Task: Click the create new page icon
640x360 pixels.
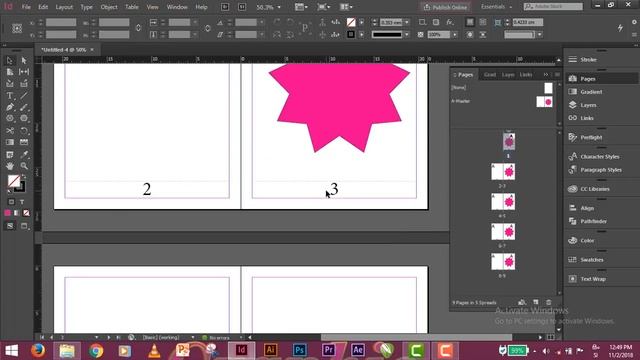Action: (x=536, y=302)
